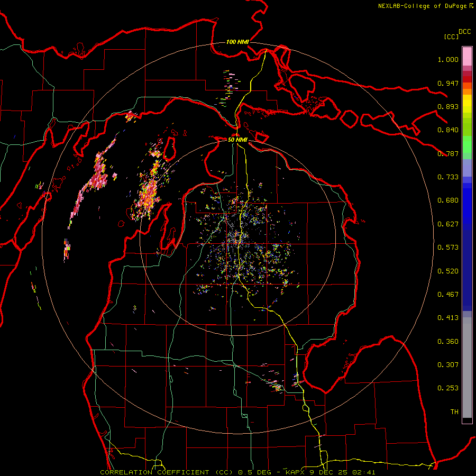
Task: Click the 0.520 scale value
Action: click(448, 271)
